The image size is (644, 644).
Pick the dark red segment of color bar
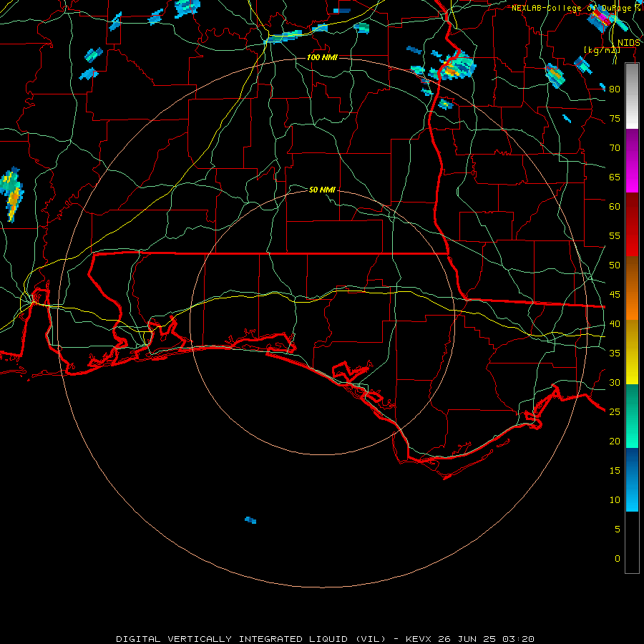632,225
